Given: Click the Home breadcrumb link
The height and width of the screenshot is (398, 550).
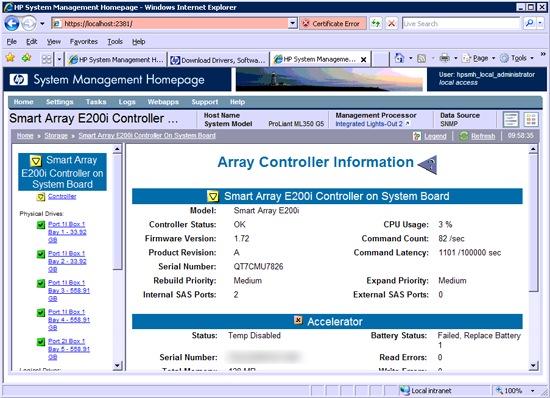Looking at the screenshot, I should click(x=25, y=136).
